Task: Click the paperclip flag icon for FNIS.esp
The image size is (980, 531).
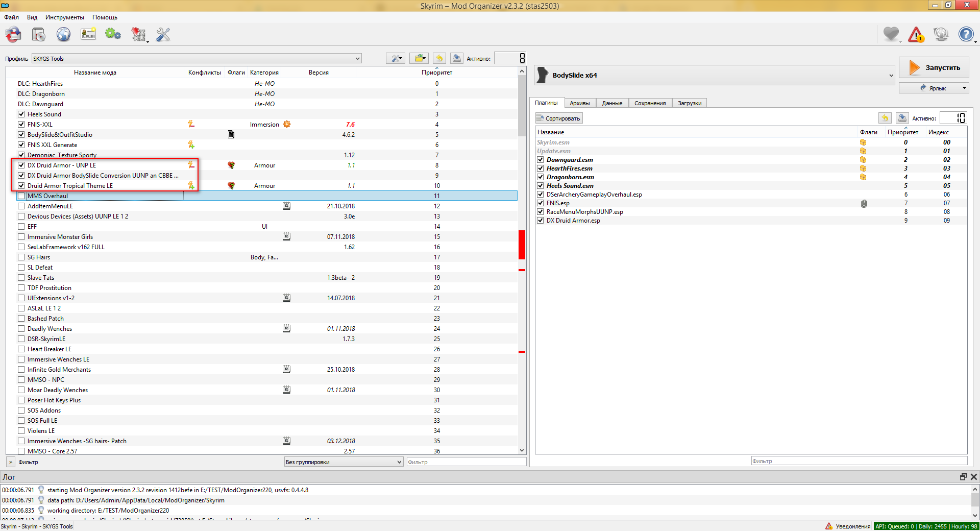Action: pos(864,203)
